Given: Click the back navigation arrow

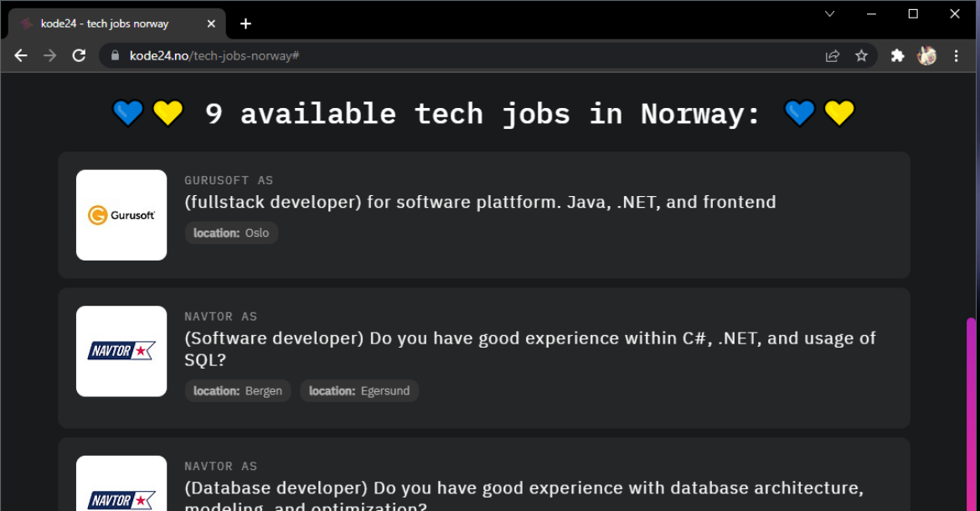Looking at the screenshot, I should (x=20, y=55).
